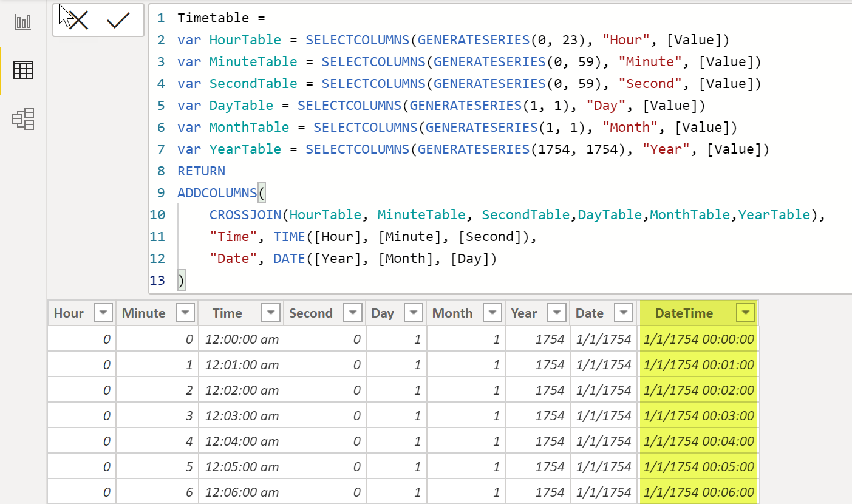Open the Date column filter dropdown
Image resolution: width=852 pixels, height=504 pixels.
tap(623, 313)
